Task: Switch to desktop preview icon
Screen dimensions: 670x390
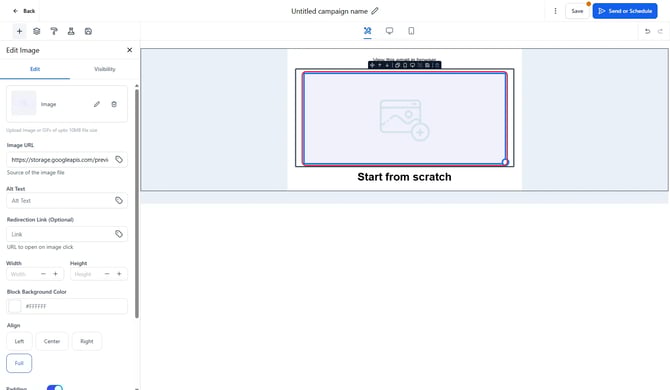Action: coord(389,31)
